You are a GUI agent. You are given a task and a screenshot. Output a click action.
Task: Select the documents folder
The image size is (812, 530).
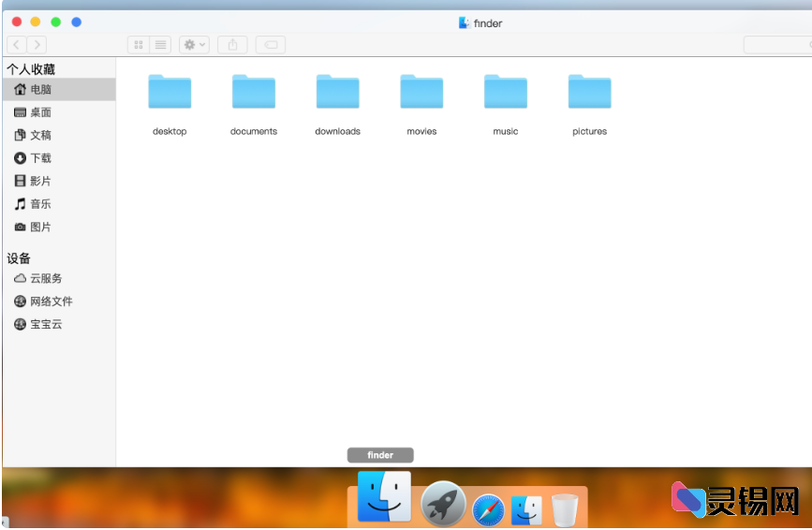click(254, 93)
